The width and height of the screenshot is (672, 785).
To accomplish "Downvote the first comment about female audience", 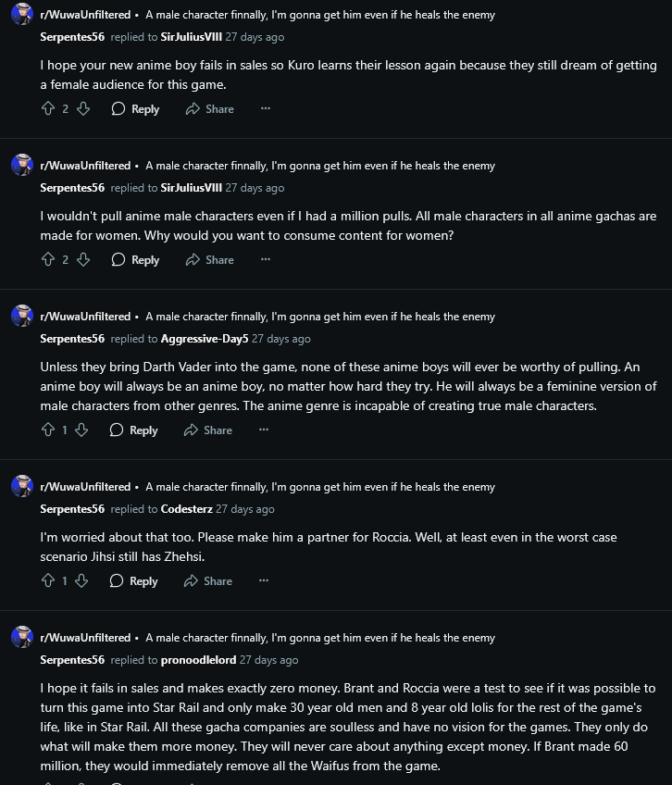I will (82, 108).
